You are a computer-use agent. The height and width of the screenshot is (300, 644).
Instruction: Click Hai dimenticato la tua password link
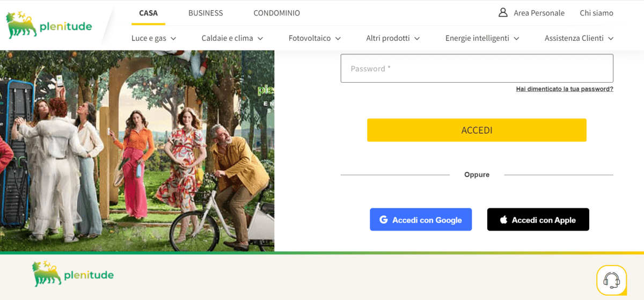coord(564,89)
